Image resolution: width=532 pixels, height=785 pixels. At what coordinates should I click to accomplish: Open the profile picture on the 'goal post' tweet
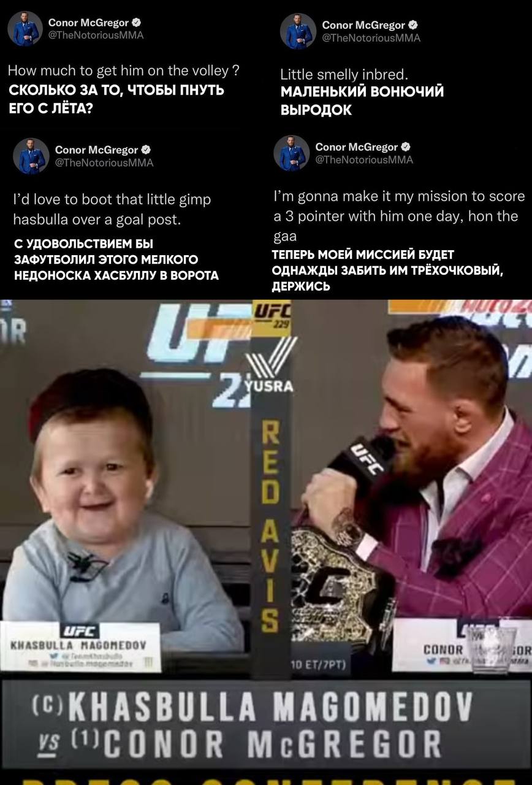[31, 156]
